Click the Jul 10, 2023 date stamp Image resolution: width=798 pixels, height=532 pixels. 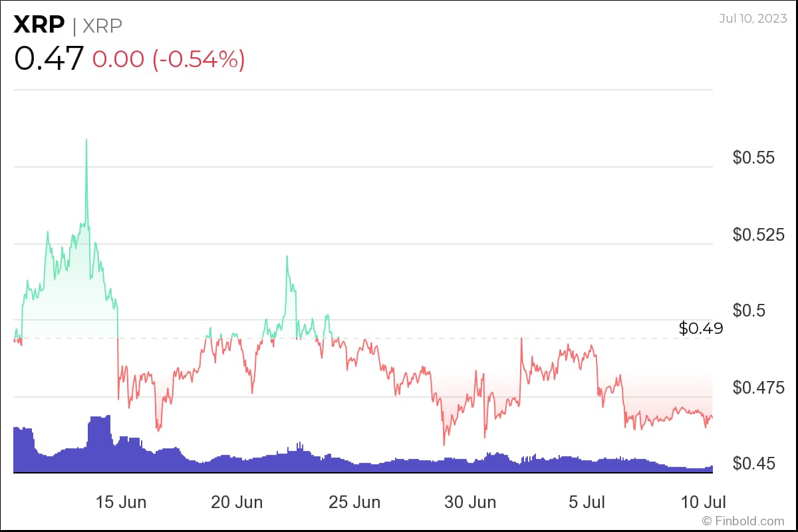pyautogui.click(x=754, y=17)
